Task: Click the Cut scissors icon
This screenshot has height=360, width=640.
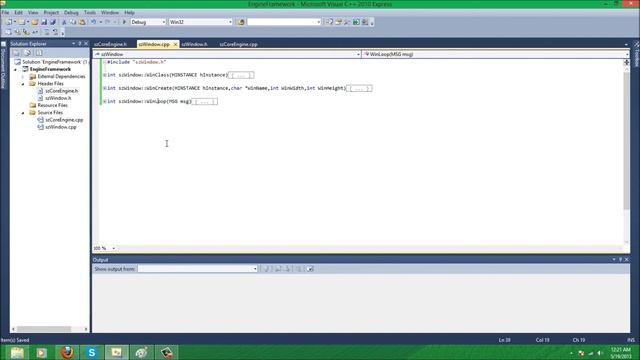Action: (x=64, y=22)
